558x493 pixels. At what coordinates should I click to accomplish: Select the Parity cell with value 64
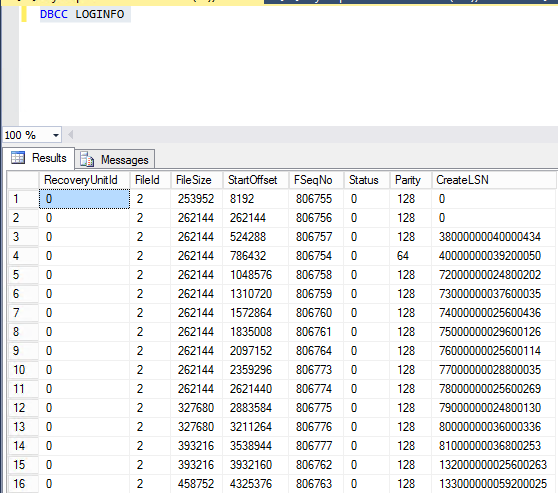[411, 256]
